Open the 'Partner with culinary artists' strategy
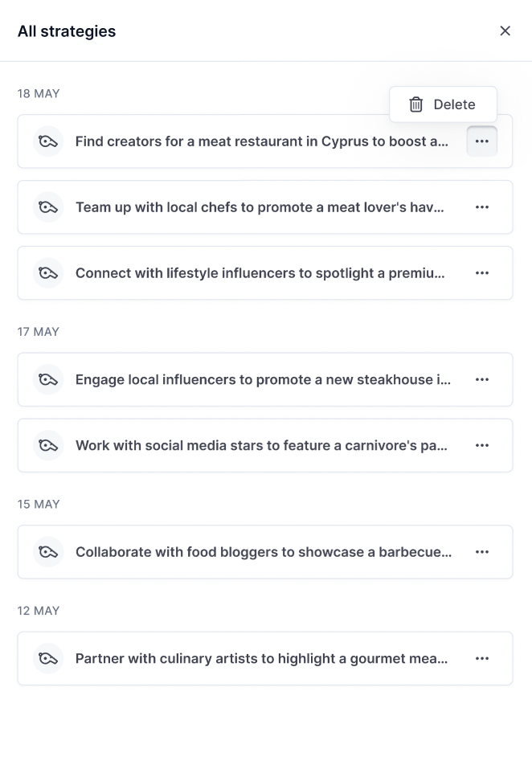This screenshot has height=765, width=532. [x=262, y=659]
